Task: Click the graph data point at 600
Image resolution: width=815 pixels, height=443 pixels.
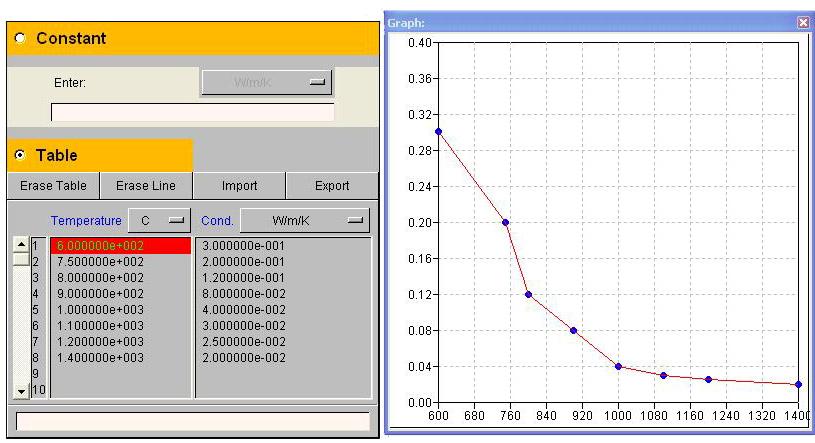Action: (x=439, y=132)
